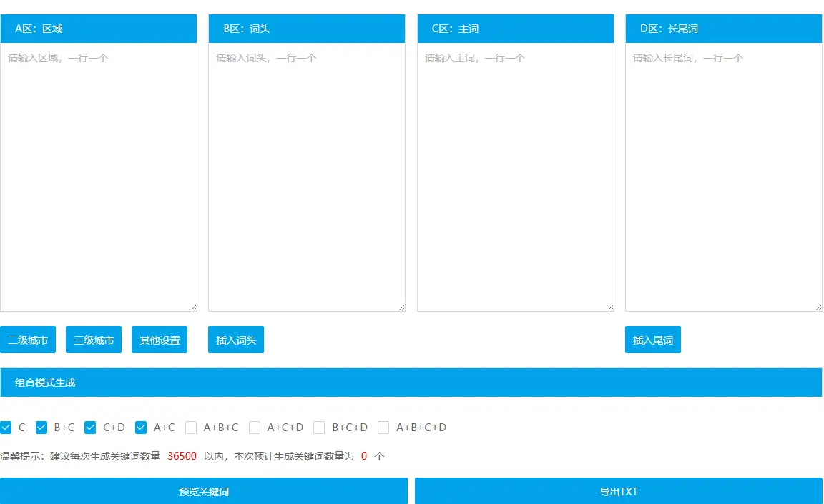Enable the A+B+C+D combination checkbox
This screenshot has height=504, width=824.
pos(383,427)
